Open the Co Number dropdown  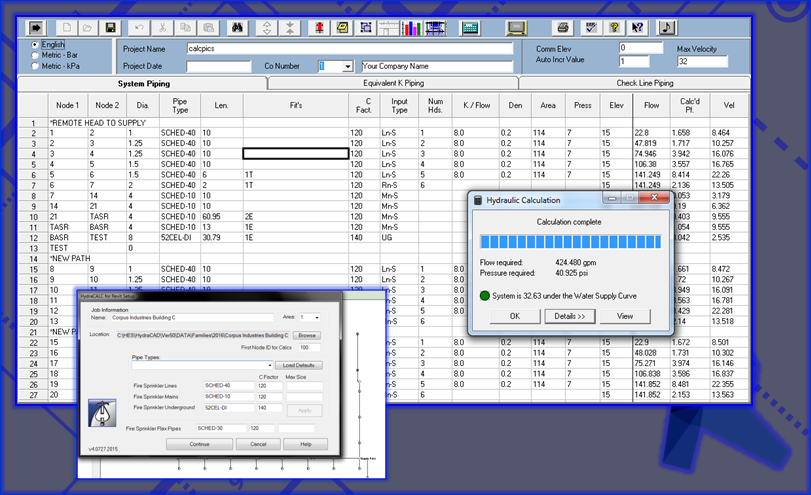pyautogui.click(x=347, y=66)
